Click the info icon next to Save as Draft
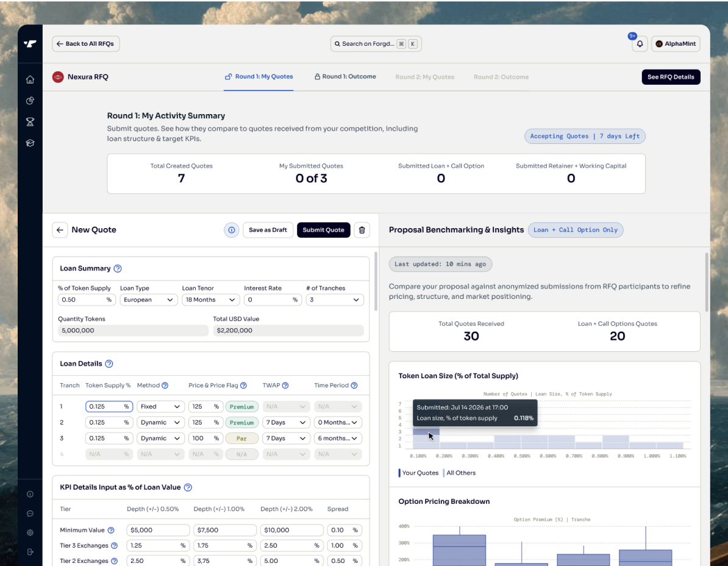 231,230
